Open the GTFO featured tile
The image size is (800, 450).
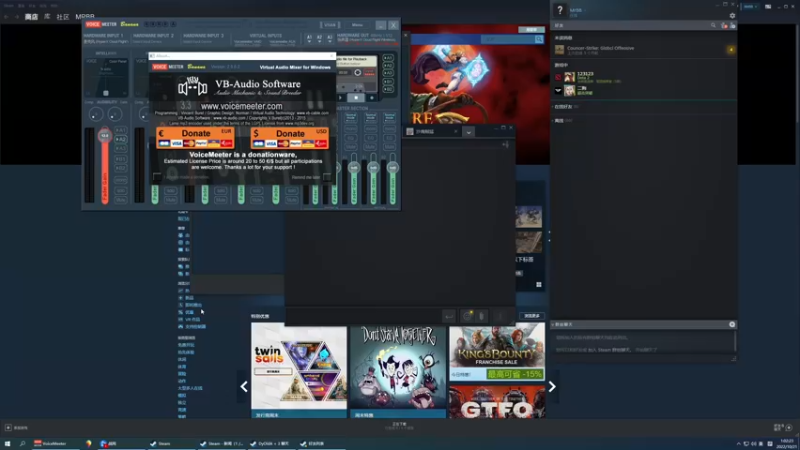click(x=497, y=402)
